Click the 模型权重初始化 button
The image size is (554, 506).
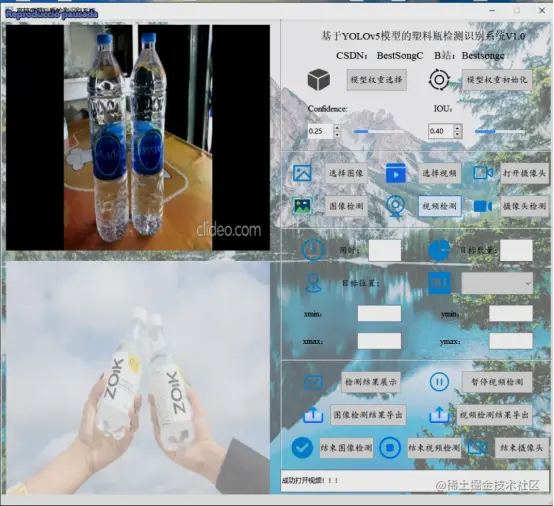497,80
